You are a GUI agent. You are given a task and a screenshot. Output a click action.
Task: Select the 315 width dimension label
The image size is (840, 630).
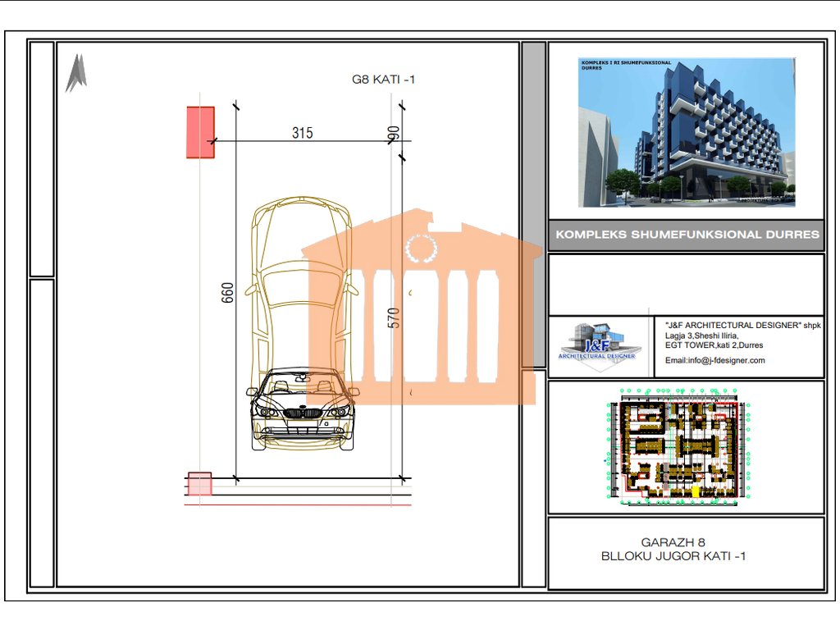click(303, 133)
